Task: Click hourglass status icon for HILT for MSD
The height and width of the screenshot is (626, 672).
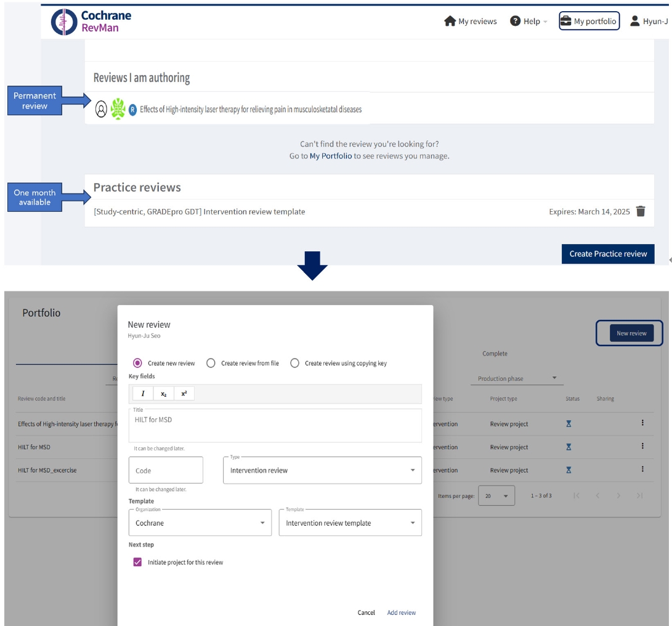Action: 569,447
